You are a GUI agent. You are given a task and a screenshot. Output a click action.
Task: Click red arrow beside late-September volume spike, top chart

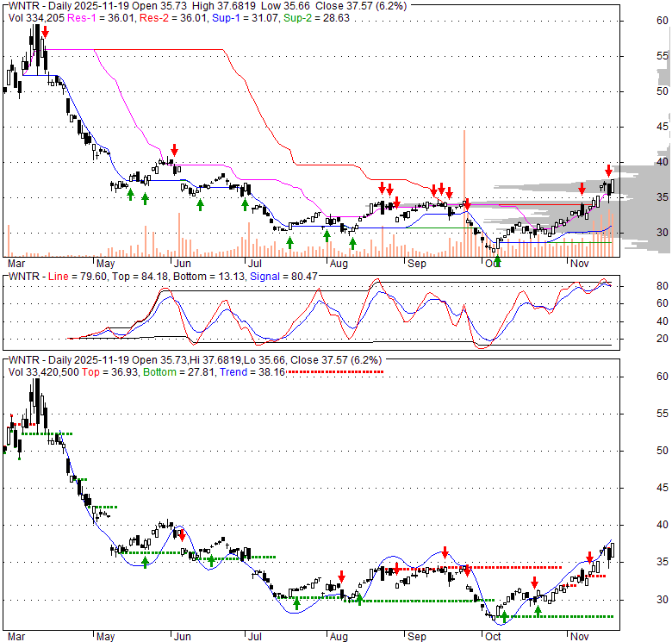(467, 204)
